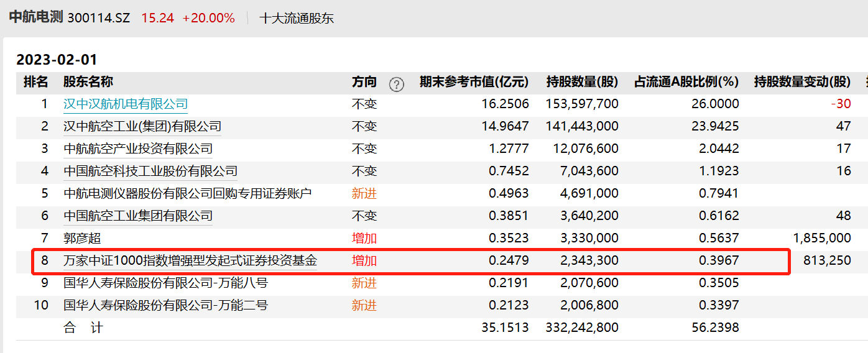Click the report date 2023-02-01
868x353 pixels.
(x=57, y=60)
